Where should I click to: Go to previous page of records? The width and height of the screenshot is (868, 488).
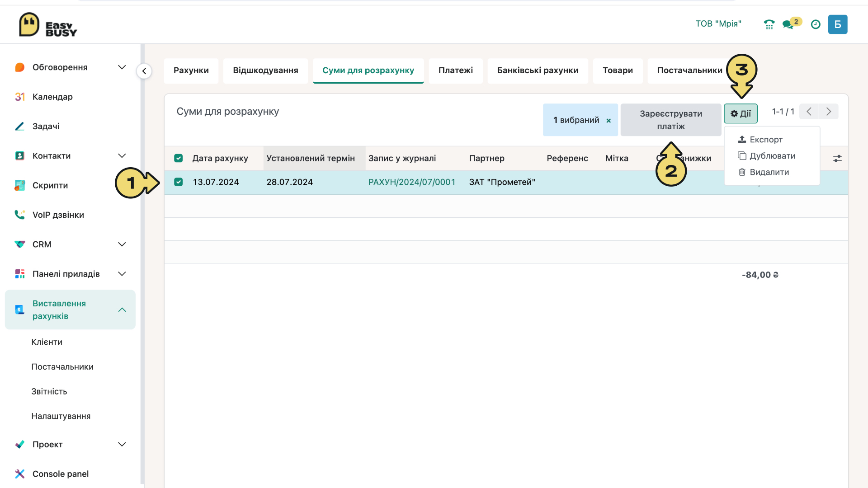point(809,112)
